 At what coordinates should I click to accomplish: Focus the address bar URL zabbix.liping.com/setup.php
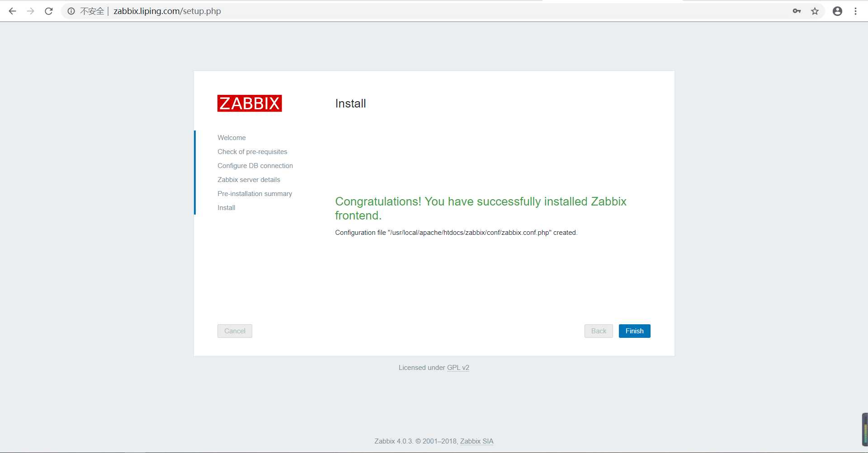(x=167, y=11)
